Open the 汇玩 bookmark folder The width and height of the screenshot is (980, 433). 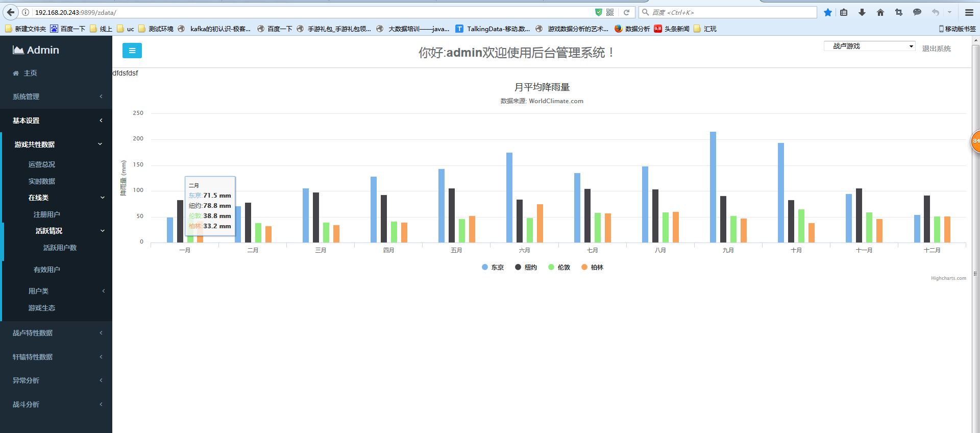point(705,29)
